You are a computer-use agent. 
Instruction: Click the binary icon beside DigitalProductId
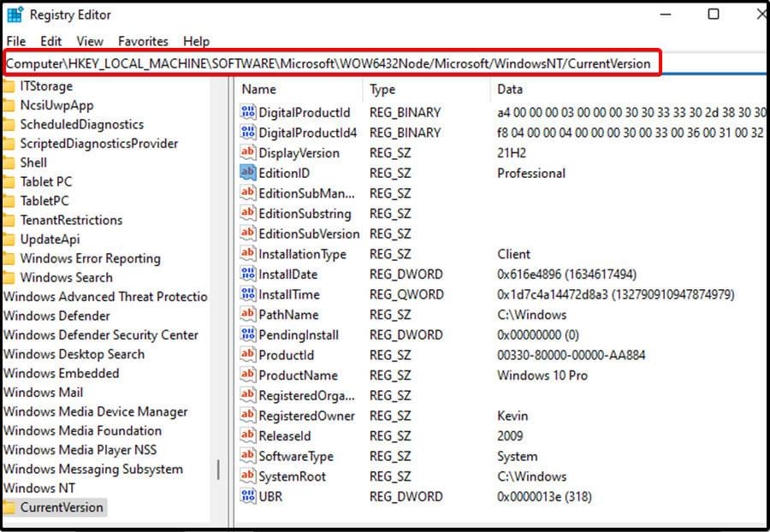247,112
